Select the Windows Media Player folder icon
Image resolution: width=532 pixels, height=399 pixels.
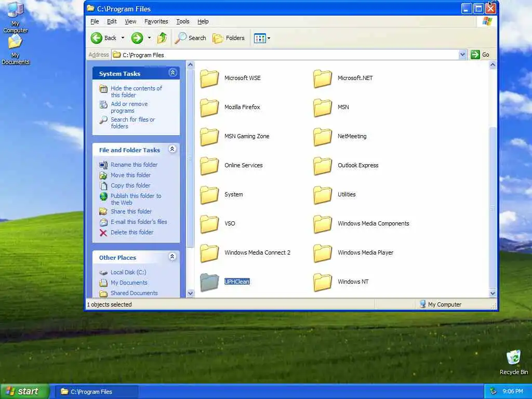pyautogui.click(x=322, y=254)
